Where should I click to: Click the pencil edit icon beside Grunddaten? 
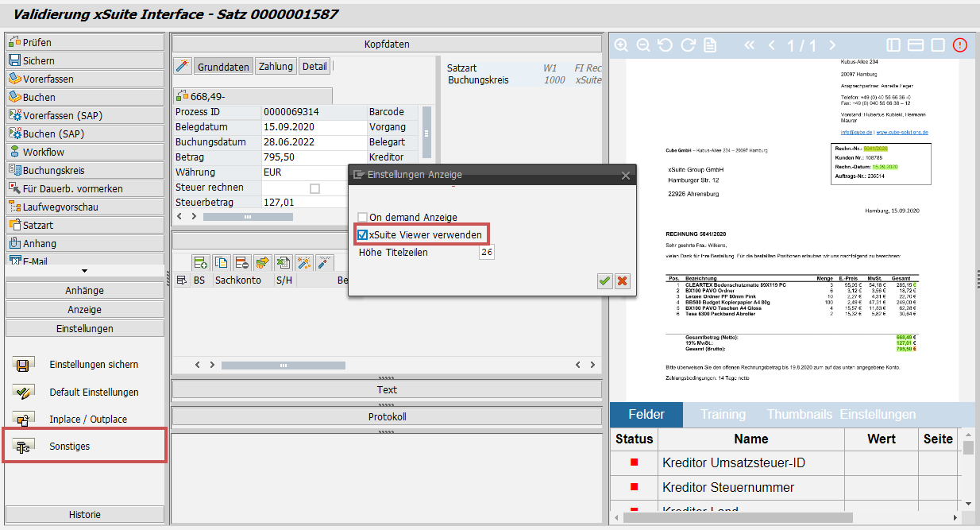(182, 65)
